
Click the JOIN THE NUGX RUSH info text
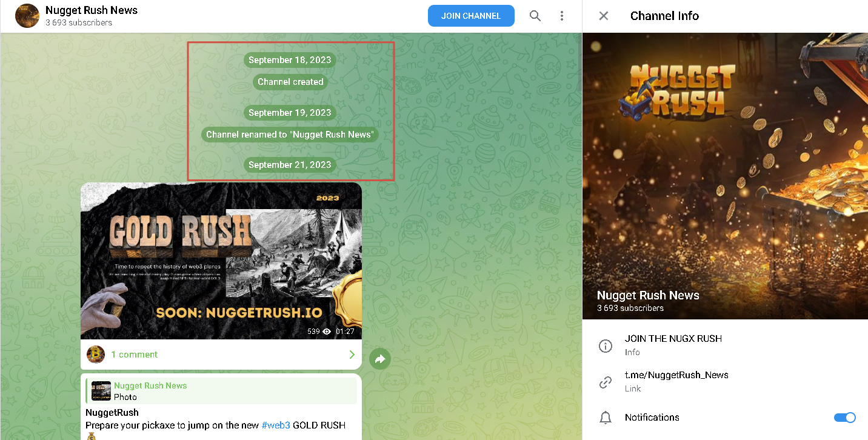tap(673, 339)
